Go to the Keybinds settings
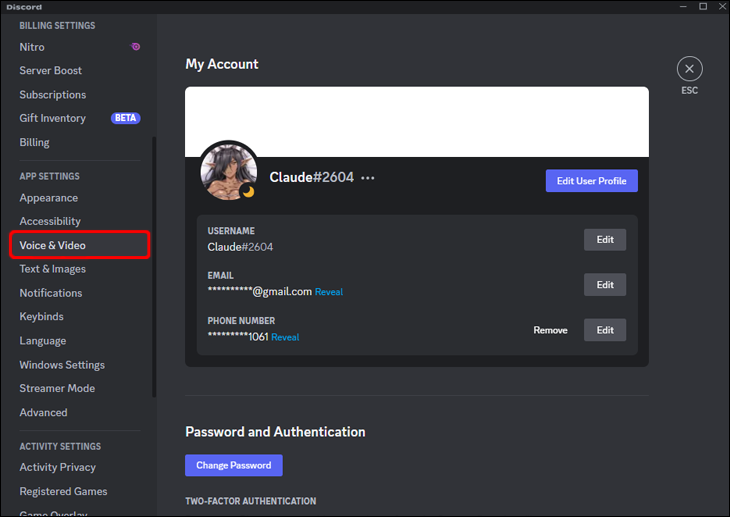This screenshot has height=517, width=730. pyautogui.click(x=42, y=317)
